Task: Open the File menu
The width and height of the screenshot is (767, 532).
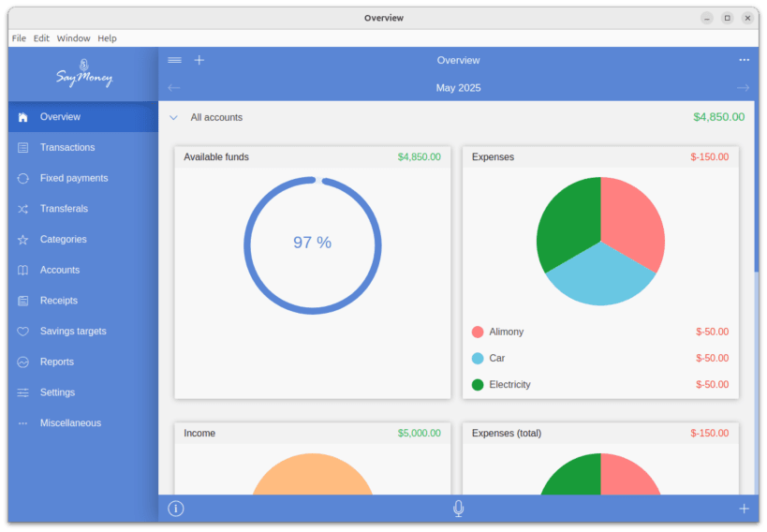Action: point(19,38)
